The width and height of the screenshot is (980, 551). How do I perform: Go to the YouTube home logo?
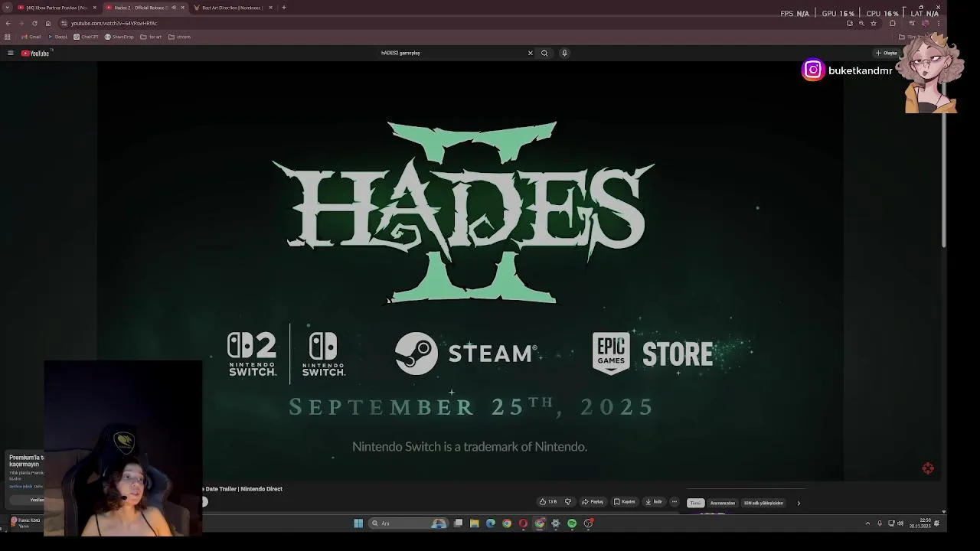pyautogui.click(x=35, y=53)
